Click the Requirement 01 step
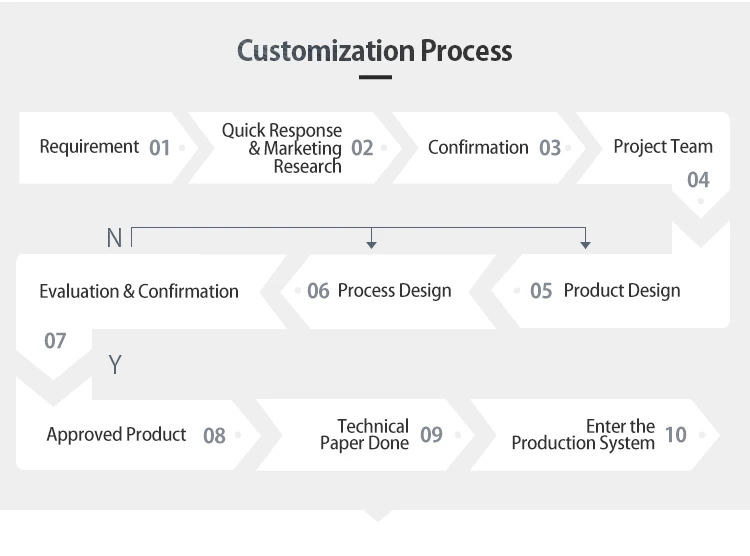Image resolution: width=750 pixels, height=556 pixels. click(x=104, y=147)
